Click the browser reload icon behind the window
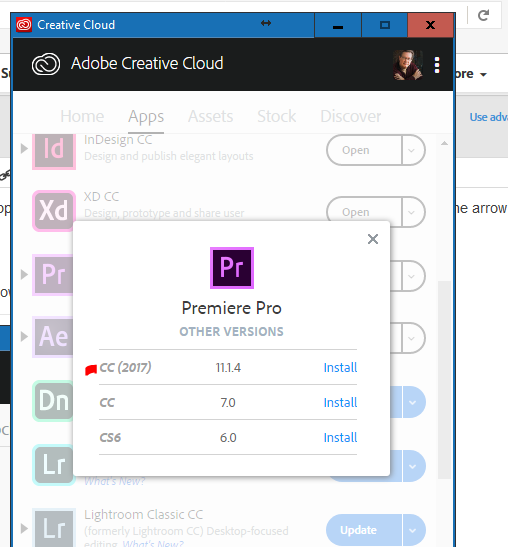Viewport: 508px width, 547px height. pos(483,15)
